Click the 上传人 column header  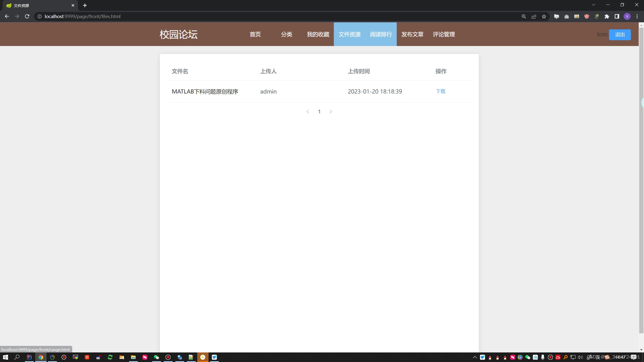[268, 71]
